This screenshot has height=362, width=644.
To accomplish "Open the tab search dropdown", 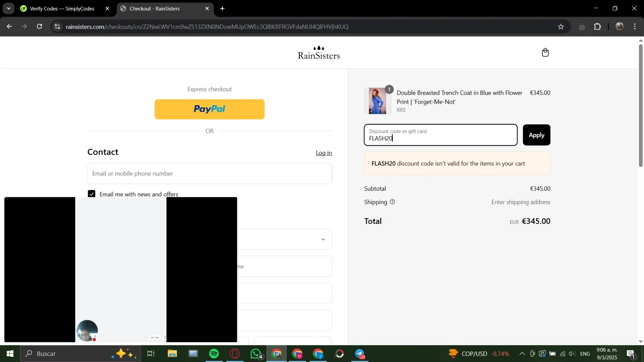I will pyautogui.click(x=8, y=9).
